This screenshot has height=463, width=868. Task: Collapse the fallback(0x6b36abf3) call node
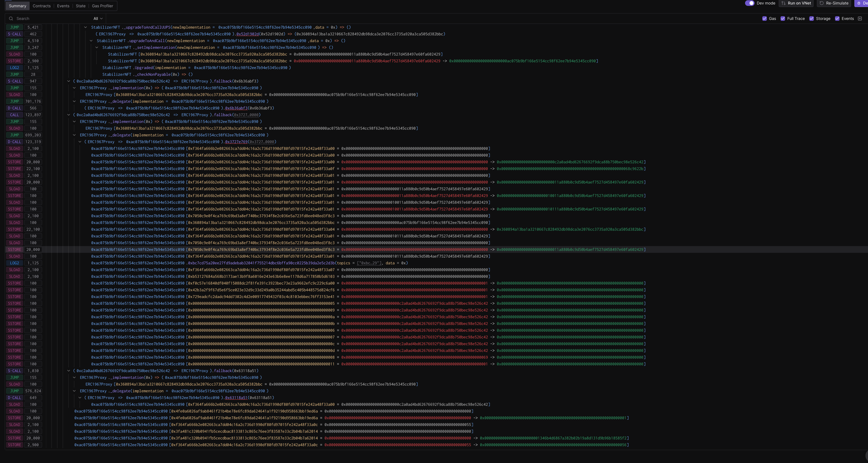[x=68, y=81]
